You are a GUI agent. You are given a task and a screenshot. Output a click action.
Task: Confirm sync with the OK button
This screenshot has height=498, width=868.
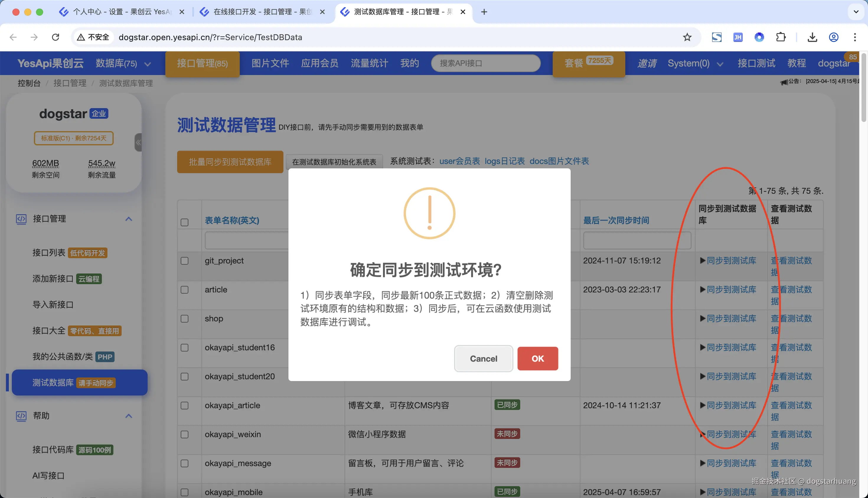(x=537, y=359)
